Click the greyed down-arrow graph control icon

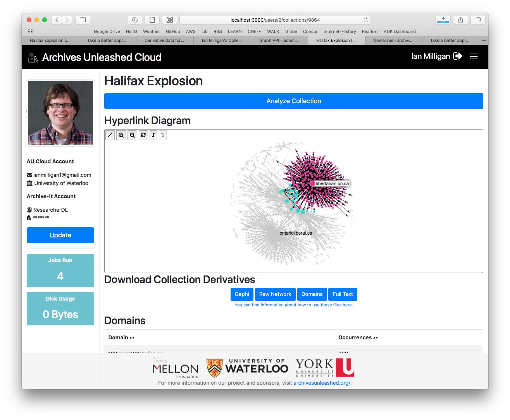[163, 135]
